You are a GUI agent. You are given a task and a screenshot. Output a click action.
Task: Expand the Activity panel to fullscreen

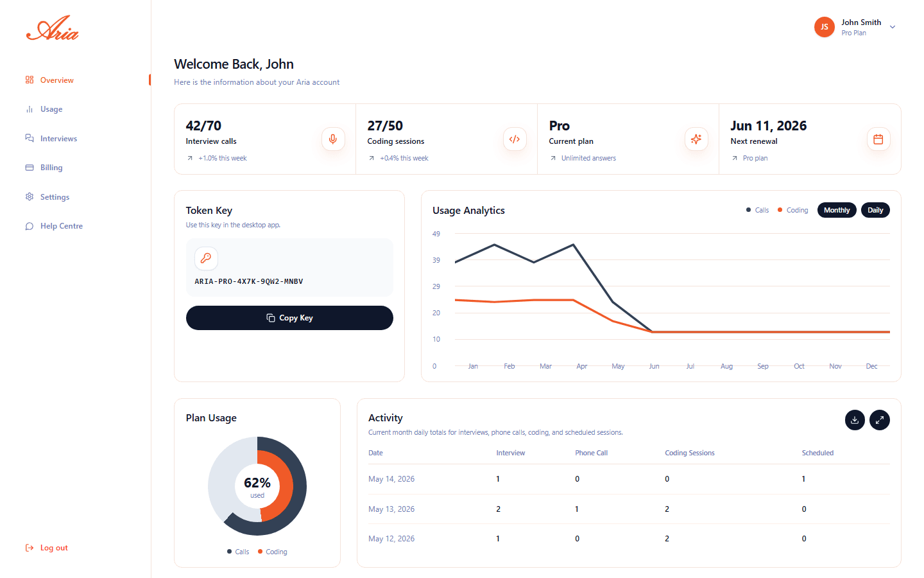coord(880,420)
